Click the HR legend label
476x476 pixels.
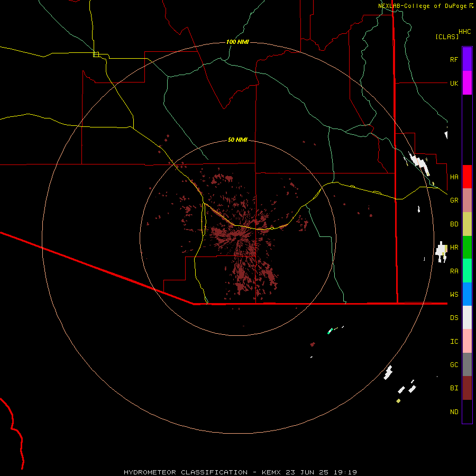454,248
